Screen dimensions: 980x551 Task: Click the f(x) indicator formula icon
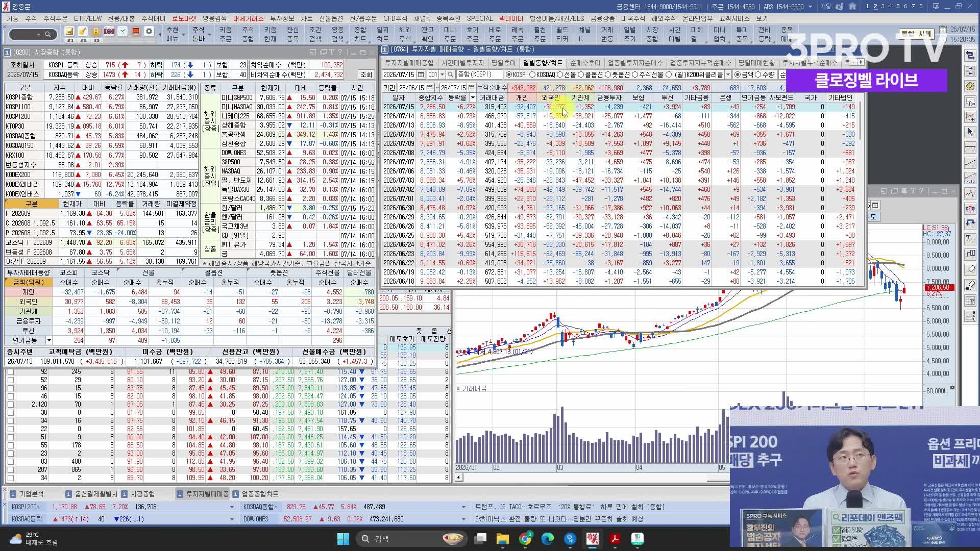pyautogui.click(x=970, y=102)
